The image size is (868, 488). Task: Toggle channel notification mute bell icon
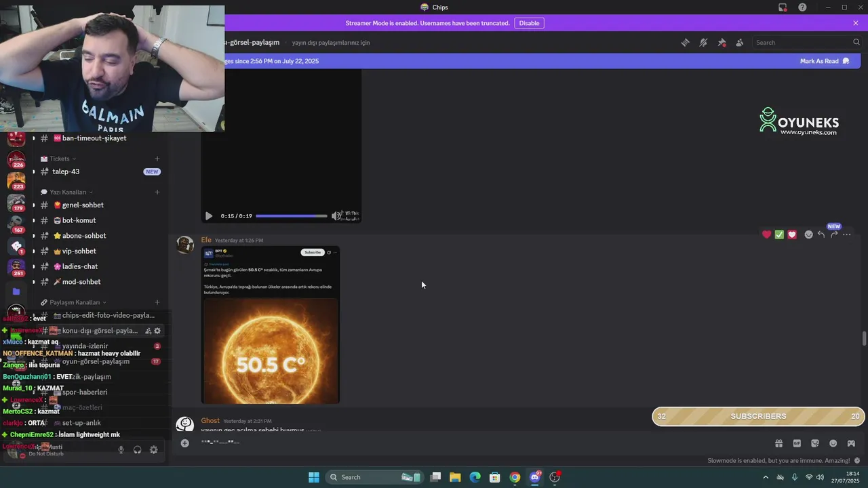[x=703, y=42]
